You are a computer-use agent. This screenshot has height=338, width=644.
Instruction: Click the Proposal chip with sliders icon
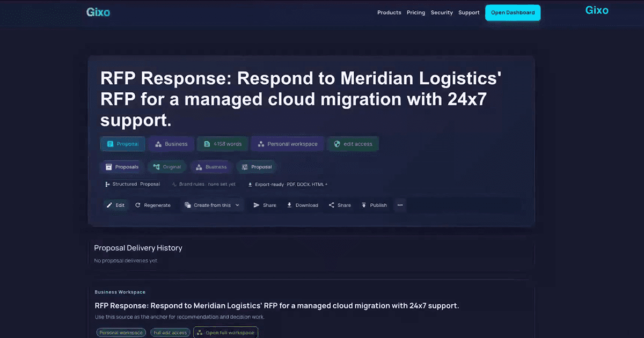pos(257,167)
